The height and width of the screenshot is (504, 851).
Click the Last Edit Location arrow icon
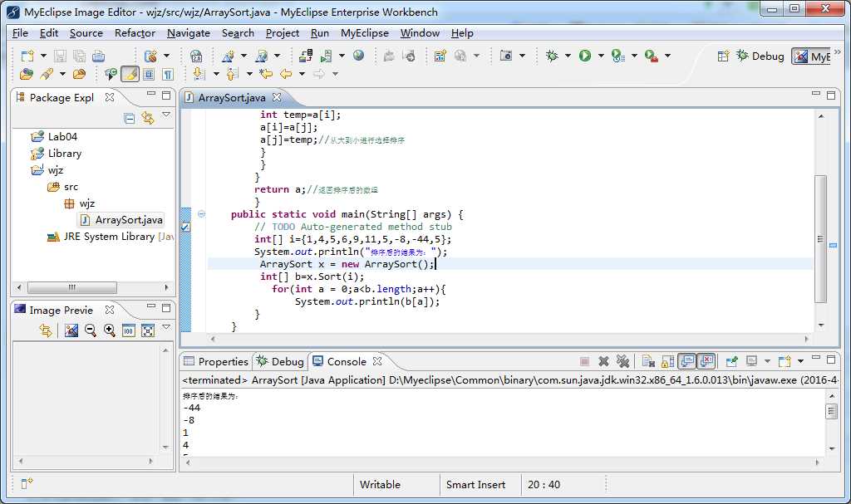[265, 74]
